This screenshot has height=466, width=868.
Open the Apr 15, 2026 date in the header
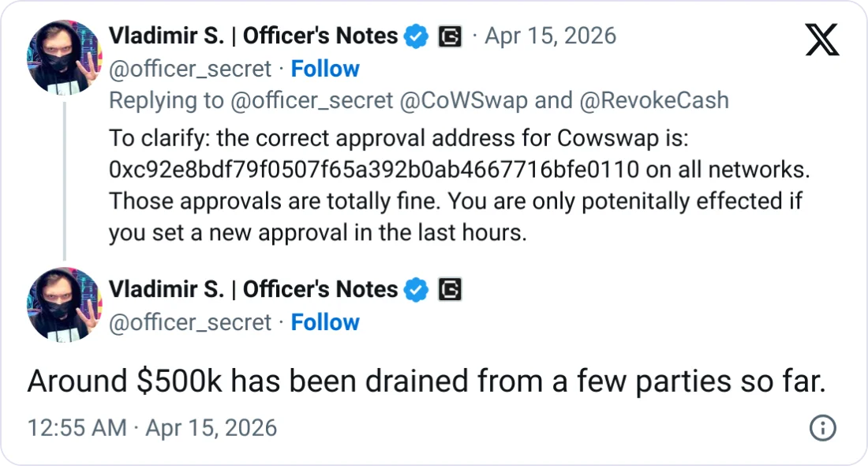point(549,36)
